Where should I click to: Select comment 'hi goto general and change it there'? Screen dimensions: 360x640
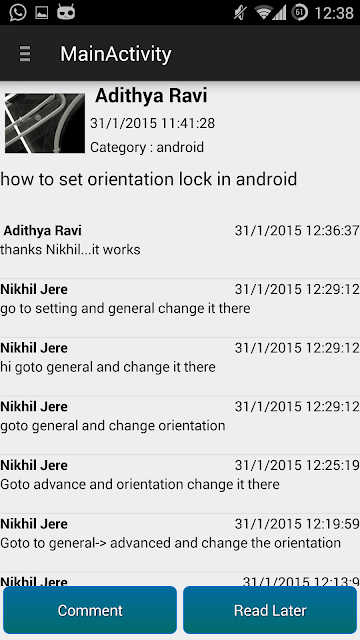[180, 358]
